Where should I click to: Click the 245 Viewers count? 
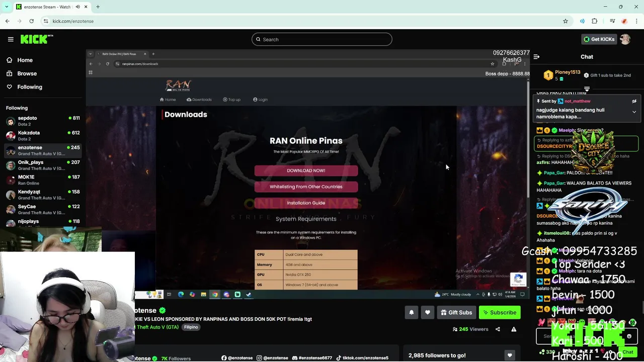(470, 329)
